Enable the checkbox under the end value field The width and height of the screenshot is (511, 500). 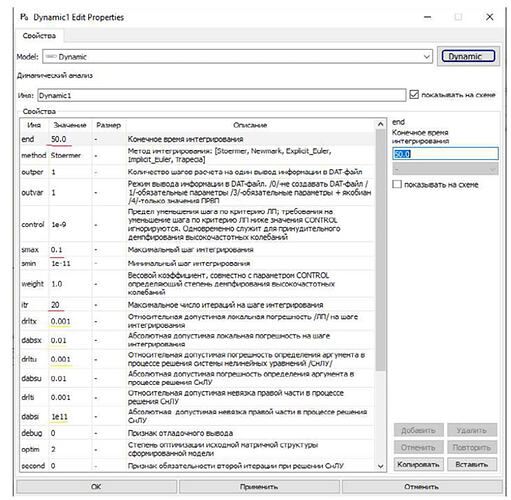pos(397,184)
